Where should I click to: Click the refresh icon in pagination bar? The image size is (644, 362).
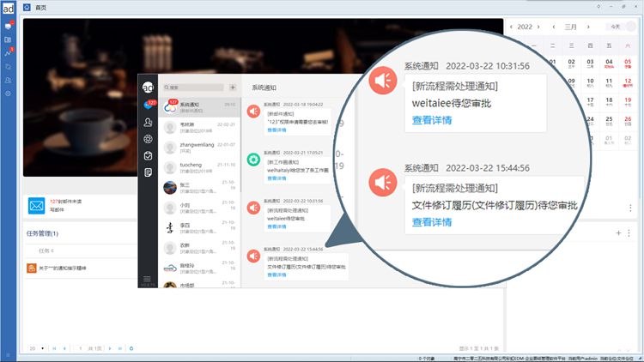pos(131,348)
